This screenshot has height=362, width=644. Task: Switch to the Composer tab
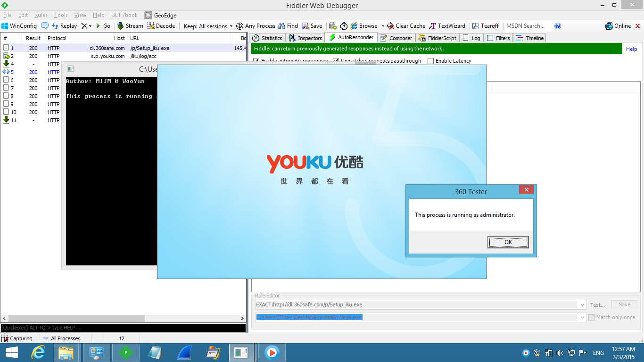point(396,38)
